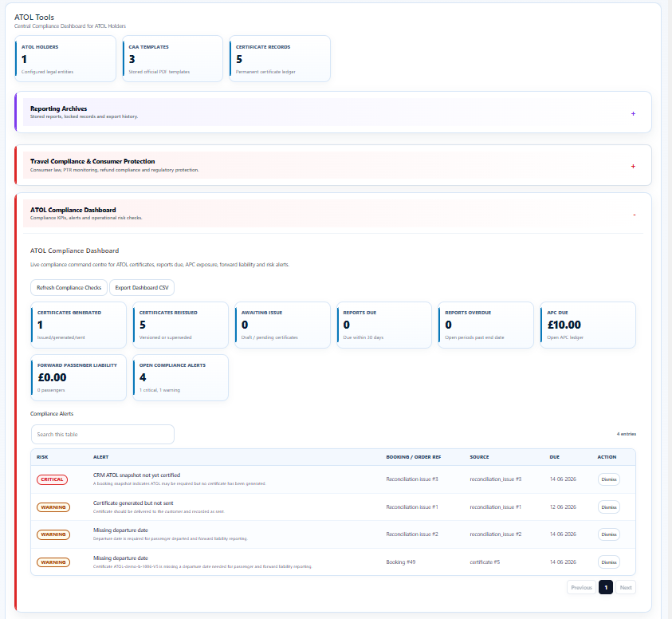This screenshot has width=672, height=619.
Task: Go to Next page of alerts
Action: pos(626,588)
